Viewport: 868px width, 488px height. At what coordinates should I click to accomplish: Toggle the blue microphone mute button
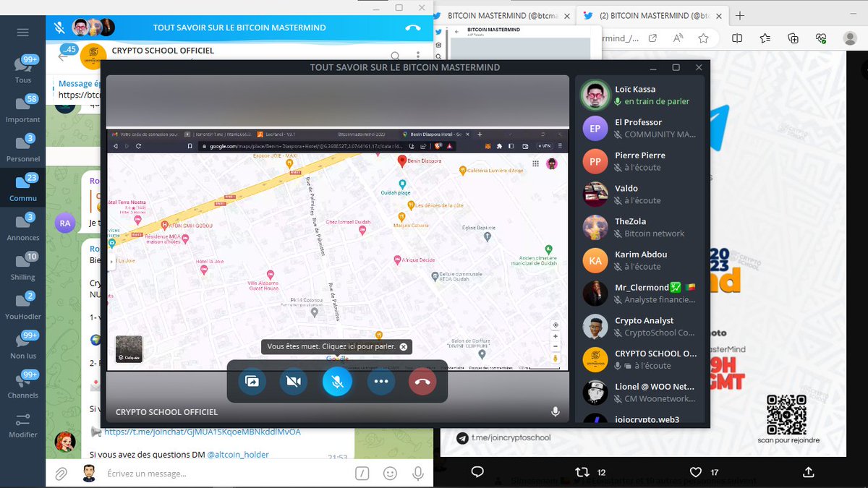pos(337,381)
